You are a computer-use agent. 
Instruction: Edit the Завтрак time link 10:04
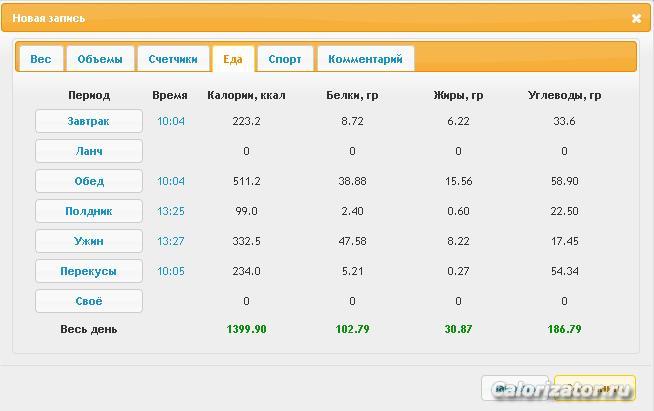click(x=171, y=121)
